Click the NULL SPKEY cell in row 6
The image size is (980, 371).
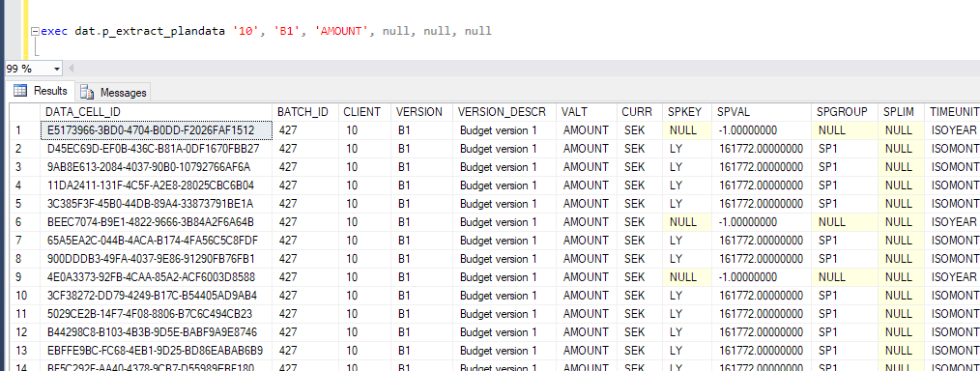(687, 222)
